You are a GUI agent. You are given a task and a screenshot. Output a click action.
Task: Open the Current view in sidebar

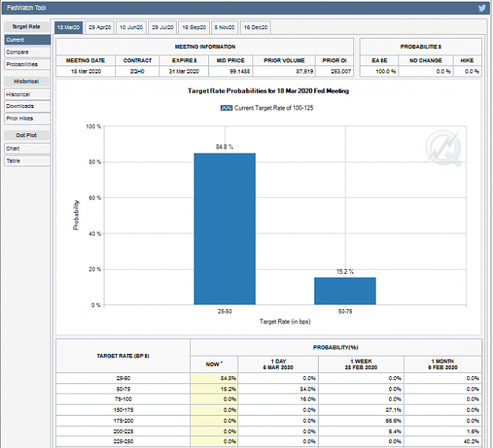coord(28,40)
